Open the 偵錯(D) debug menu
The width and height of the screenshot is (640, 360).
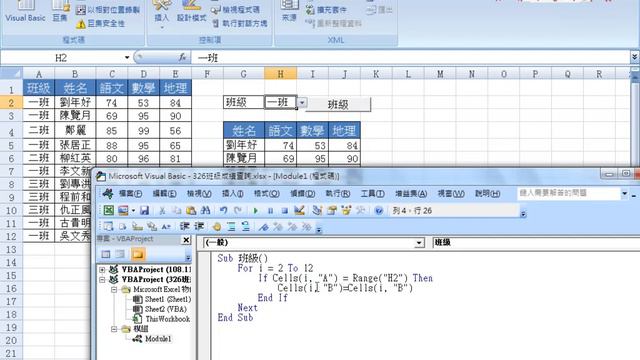coord(302,194)
